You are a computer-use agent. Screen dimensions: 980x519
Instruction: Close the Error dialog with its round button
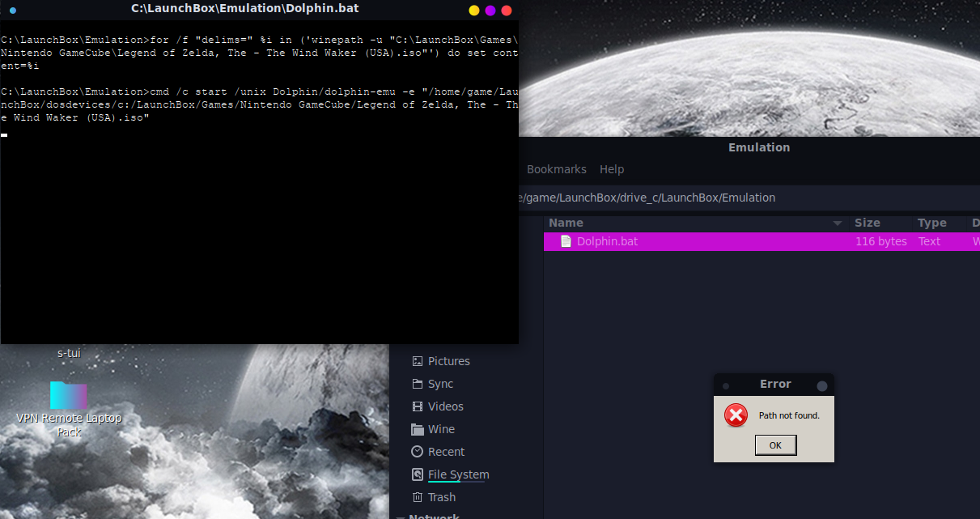click(822, 386)
